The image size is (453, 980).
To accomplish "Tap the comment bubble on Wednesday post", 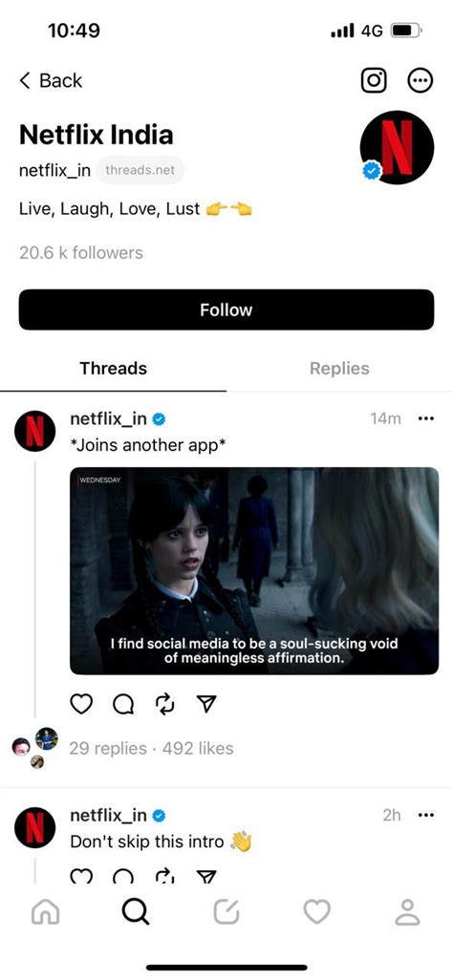I will click(x=123, y=704).
